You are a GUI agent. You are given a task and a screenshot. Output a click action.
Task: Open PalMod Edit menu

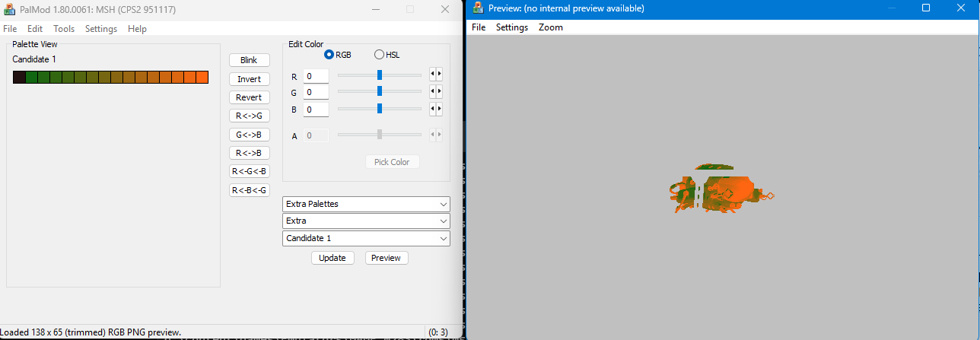pos(35,29)
